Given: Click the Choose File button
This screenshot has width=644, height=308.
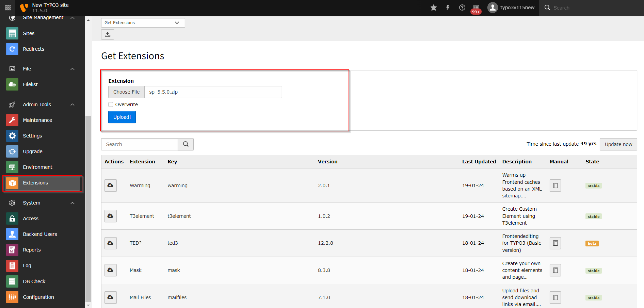Looking at the screenshot, I should (126, 92).
